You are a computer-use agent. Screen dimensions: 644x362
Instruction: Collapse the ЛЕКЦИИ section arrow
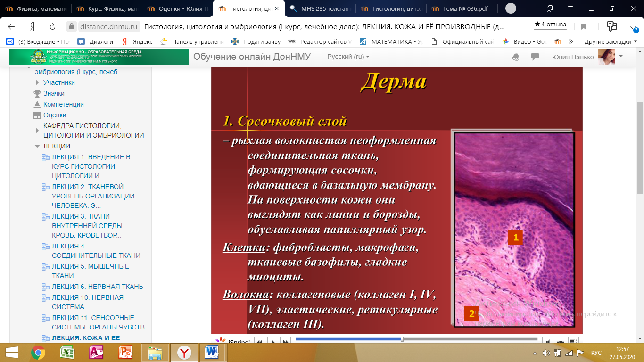[x=37, y=146]
